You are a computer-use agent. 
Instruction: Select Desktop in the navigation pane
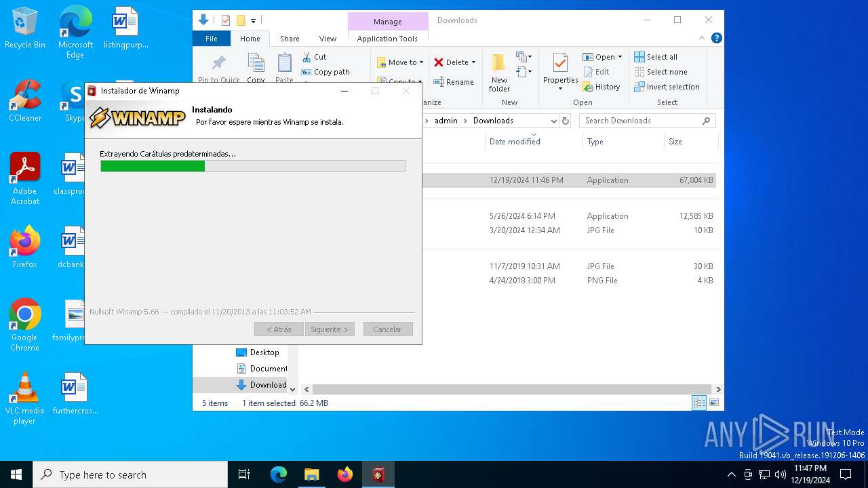[258, 352]
